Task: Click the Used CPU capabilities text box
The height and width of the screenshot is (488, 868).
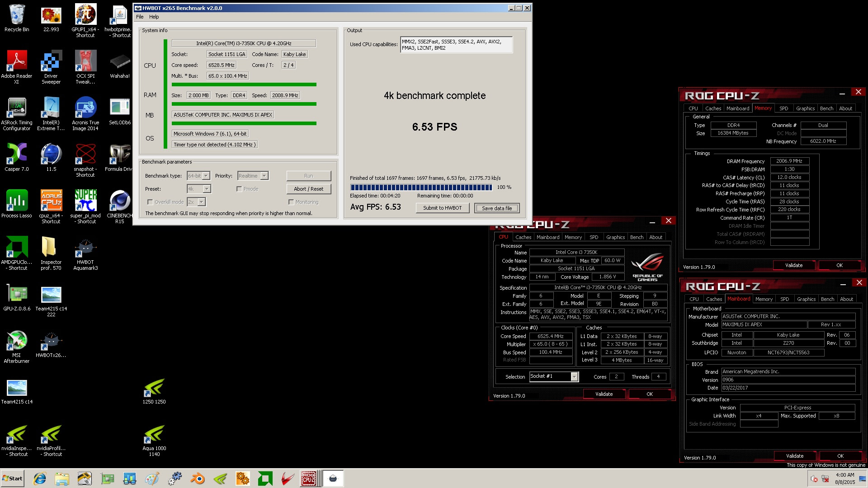Action: [x=456, y=45]
